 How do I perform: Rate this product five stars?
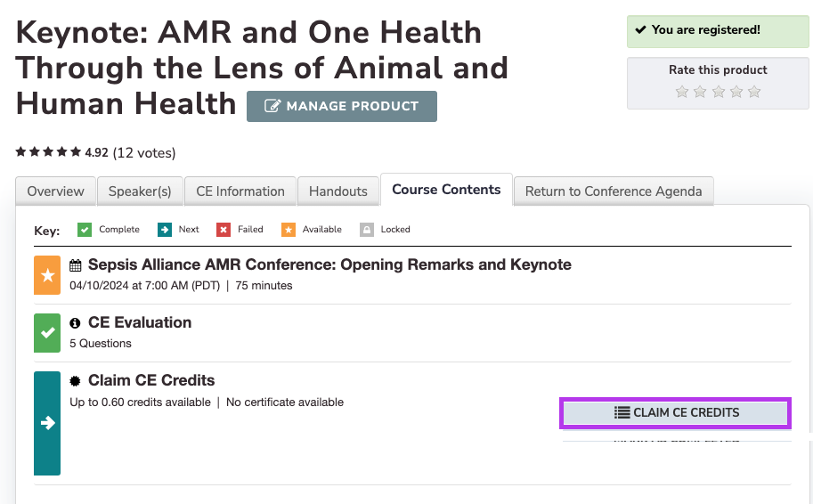coord(754,91)
